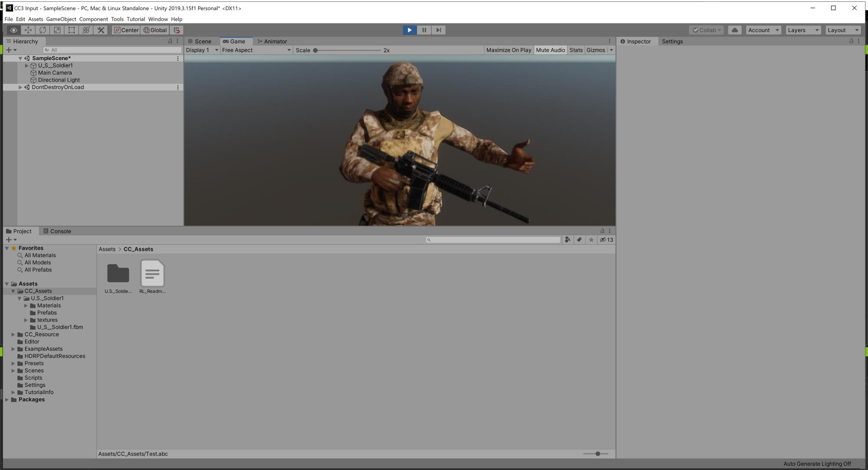Open the Collab dropdown
The width and height of the screenshot is (868, 470).
707,30
